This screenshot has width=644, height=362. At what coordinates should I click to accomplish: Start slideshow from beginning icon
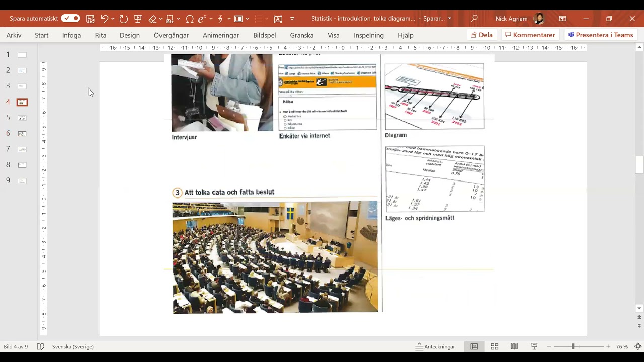coord(138,19)
